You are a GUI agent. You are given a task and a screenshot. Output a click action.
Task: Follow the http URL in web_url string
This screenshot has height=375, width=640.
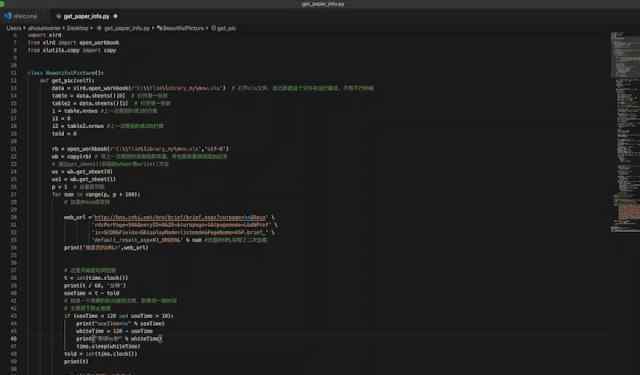tap(180, 217)
